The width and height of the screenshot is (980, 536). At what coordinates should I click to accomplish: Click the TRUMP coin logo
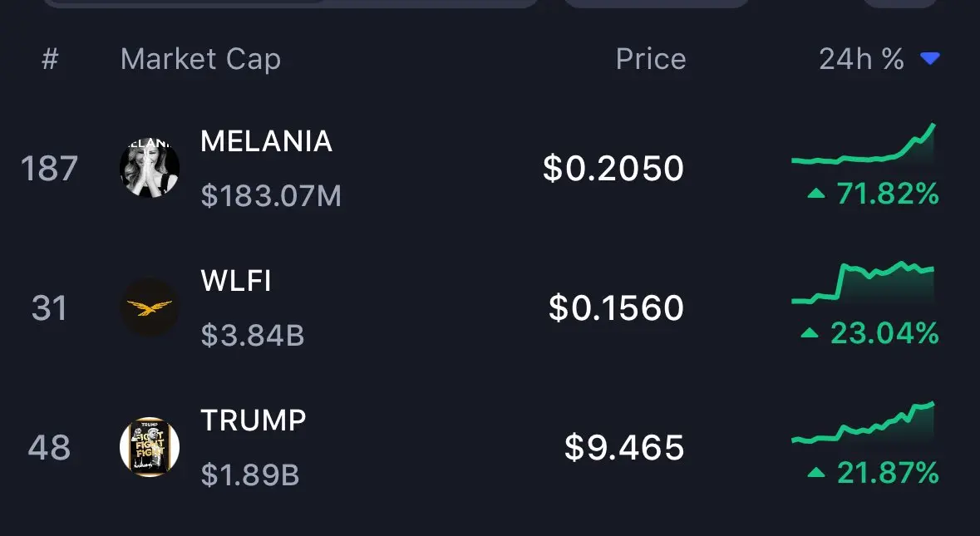tap(150, 447)
